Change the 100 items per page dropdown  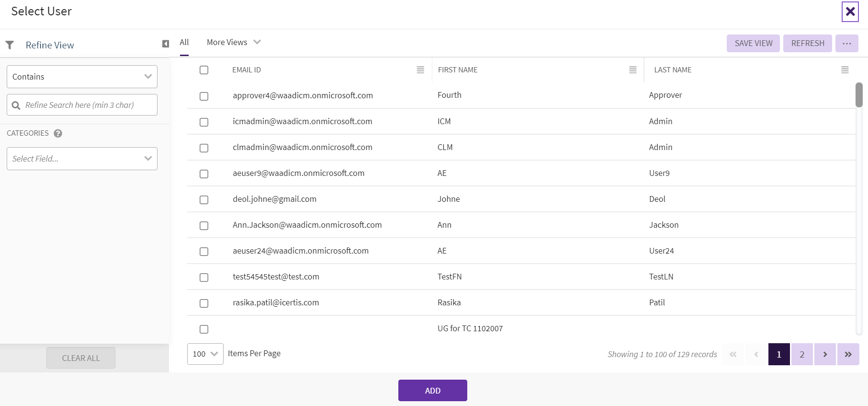point(205,354)
